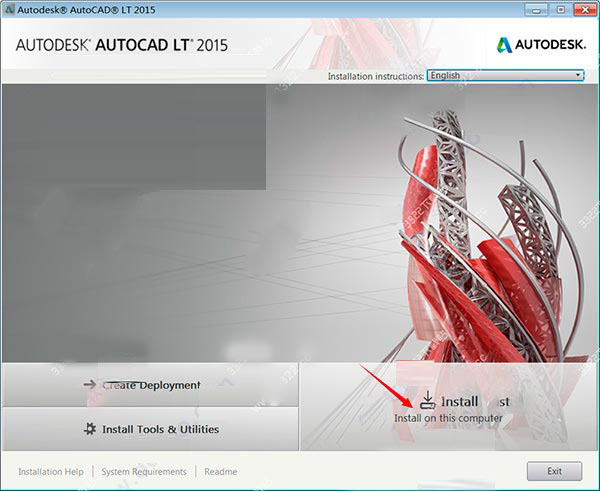Click the Create Deployment button
This screenshot has width=600, height=491.
[150, 385]
